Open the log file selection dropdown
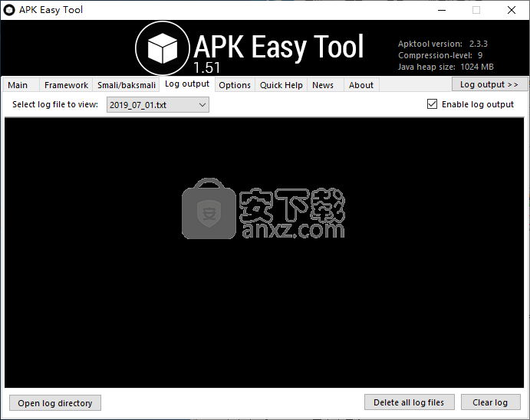Screen dimensions: 530x420 pyautogui.click(x=158, y=105)
